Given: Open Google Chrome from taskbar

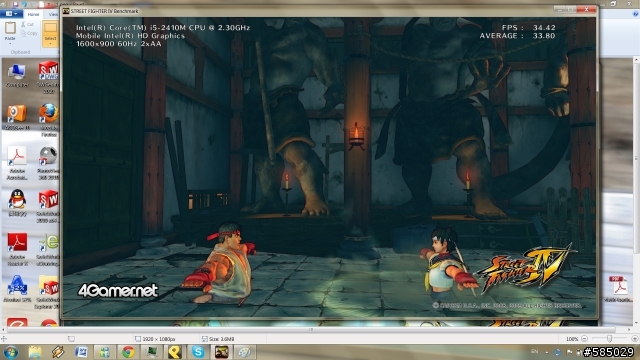Looking at the screenshot, I should pos(128,352).
